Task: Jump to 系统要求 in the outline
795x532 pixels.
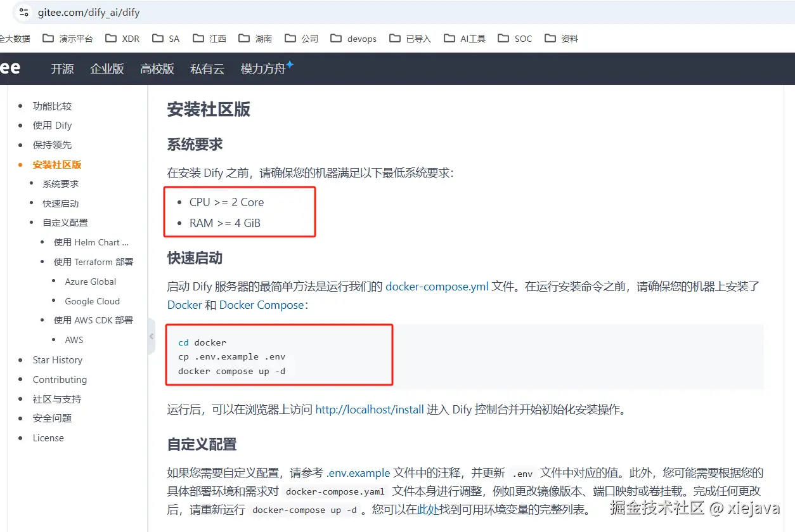Action: point(61,184)
